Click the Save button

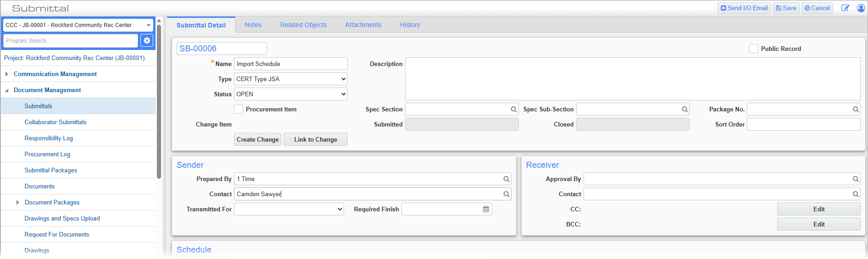(x=786, y=8)
